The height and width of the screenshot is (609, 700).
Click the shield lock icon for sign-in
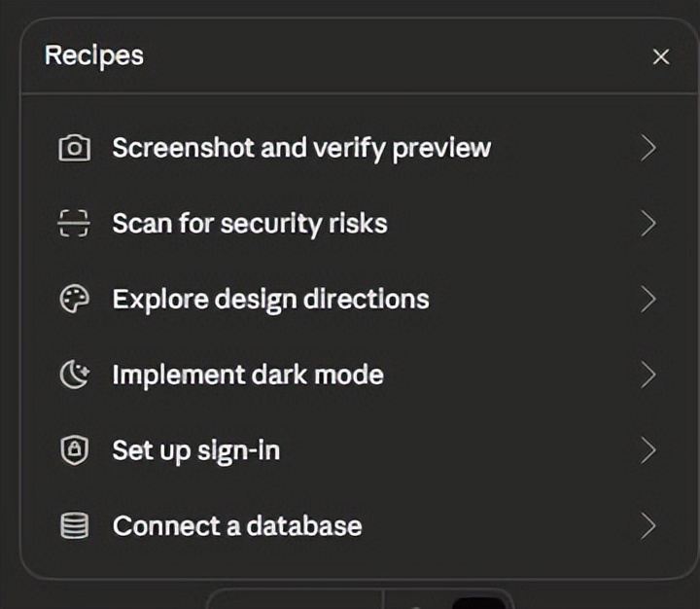click(x=74, y=450)
